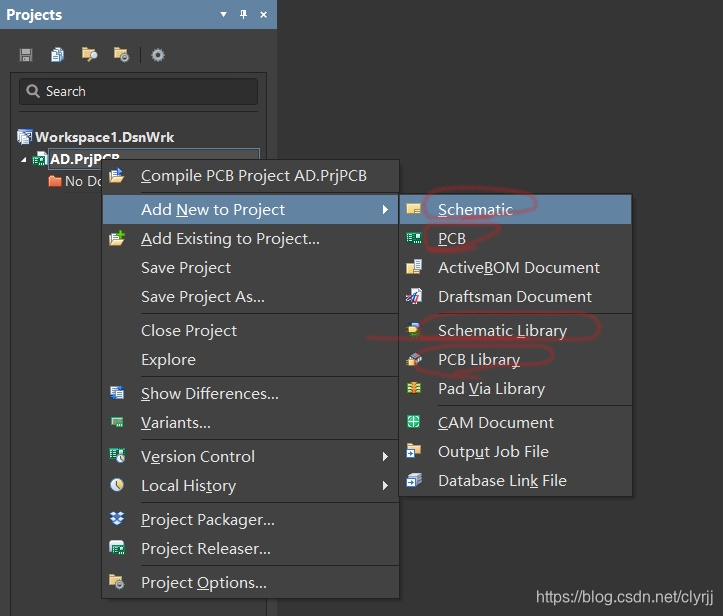Click the folder with gear toolbar icon
The image size is (723, 616).
coord(121,55)
